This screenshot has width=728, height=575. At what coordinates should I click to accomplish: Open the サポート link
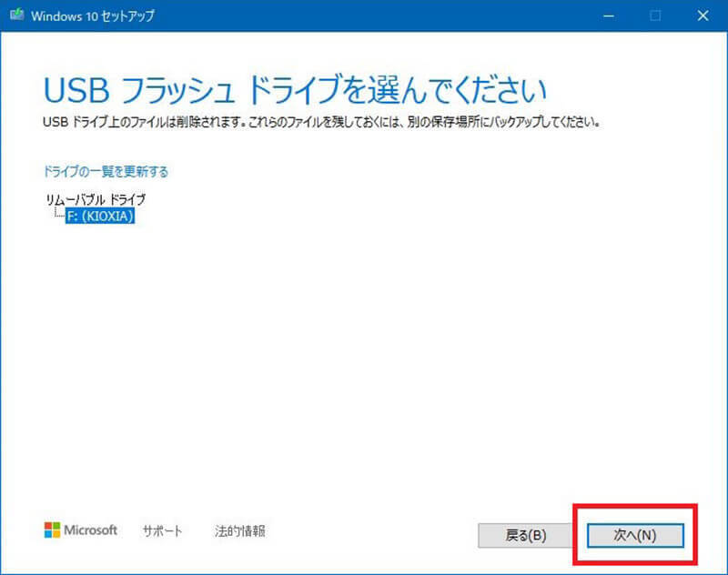click(x=162, y=531)
